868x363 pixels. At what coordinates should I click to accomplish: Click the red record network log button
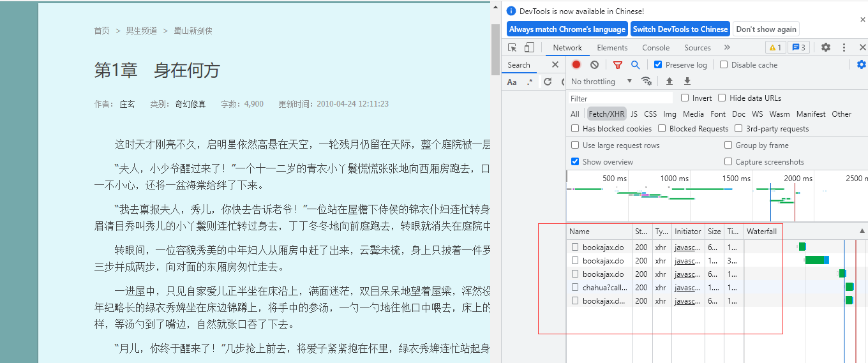click(576, 64)
